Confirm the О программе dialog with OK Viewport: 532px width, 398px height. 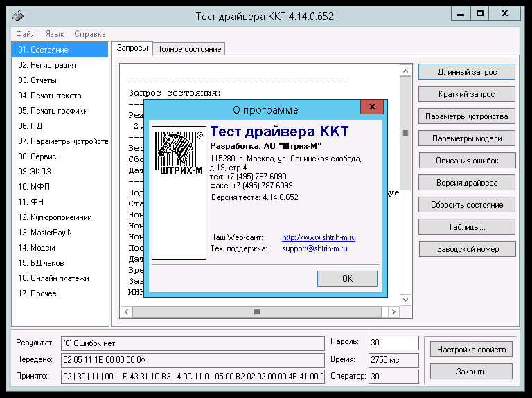pos(347,279)
